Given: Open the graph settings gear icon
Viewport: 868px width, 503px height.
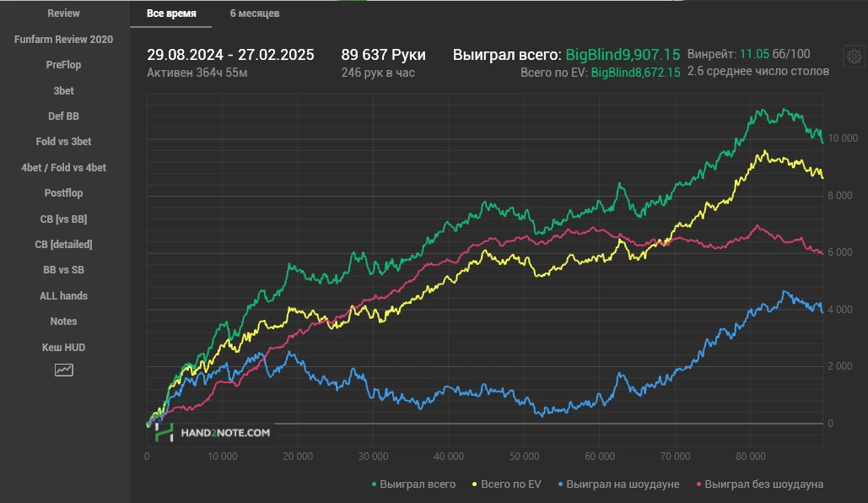Looking at the screenshot, I should [854, 57].
